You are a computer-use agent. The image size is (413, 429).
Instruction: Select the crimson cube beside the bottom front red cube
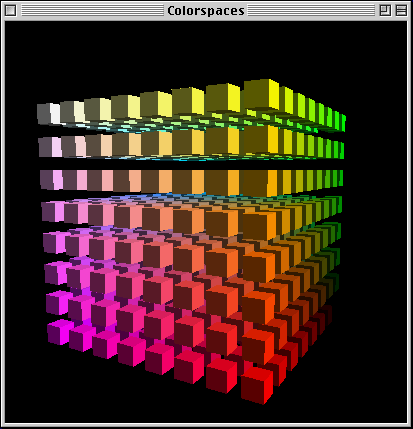(x=222, y=375)
